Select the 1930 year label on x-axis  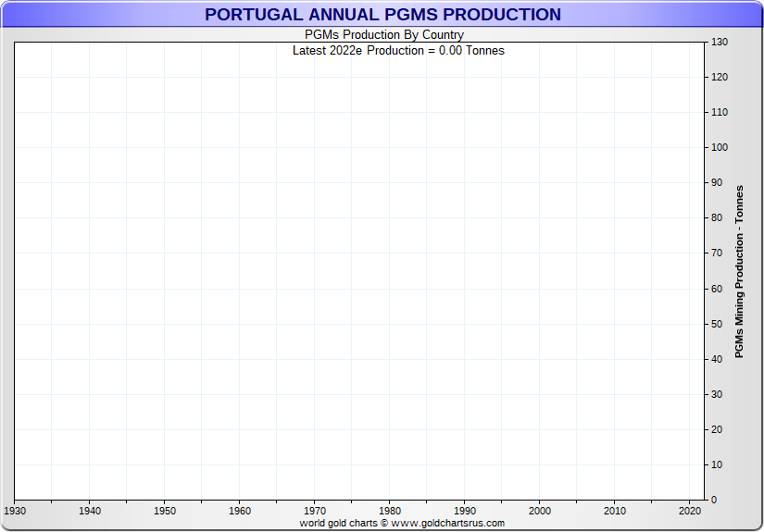pos(15,511)
